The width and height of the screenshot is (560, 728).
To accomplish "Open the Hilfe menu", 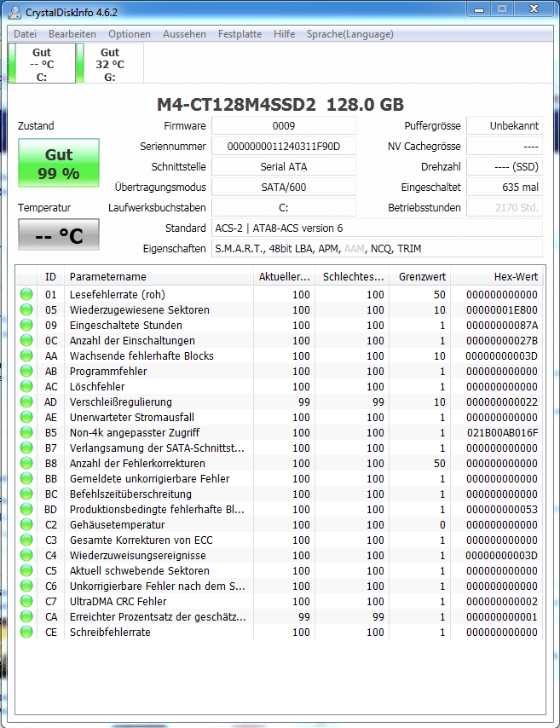I will [x=284, y=34].
